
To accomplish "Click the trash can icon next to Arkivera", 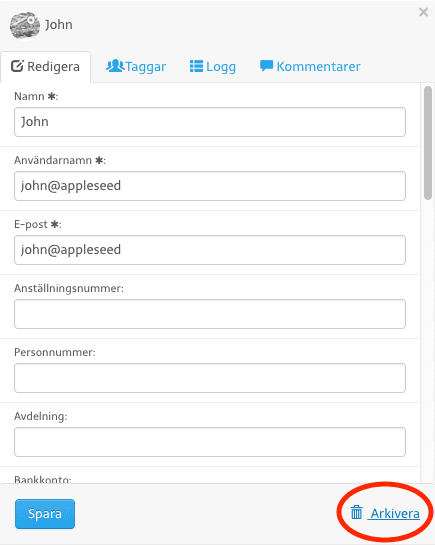I will [356, 512].
